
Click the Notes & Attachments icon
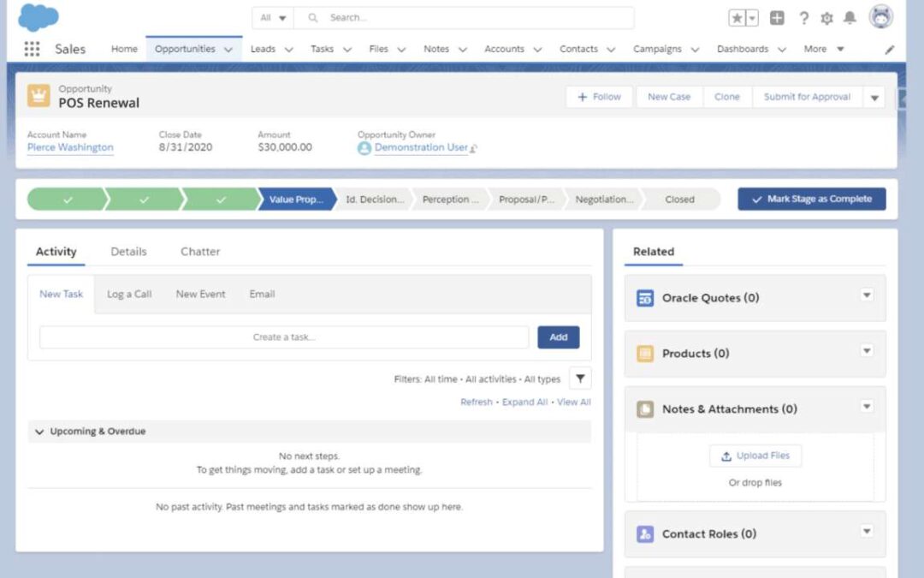tap(645, 408)
